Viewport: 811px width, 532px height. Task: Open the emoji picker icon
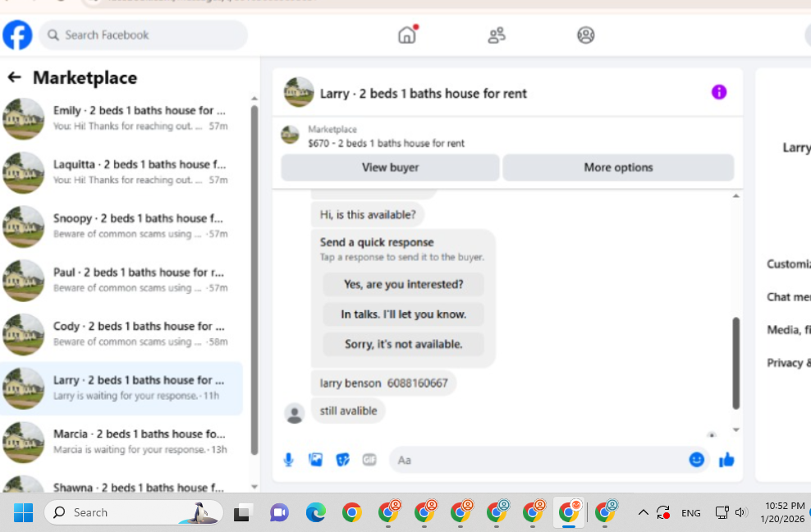(697, 460)
